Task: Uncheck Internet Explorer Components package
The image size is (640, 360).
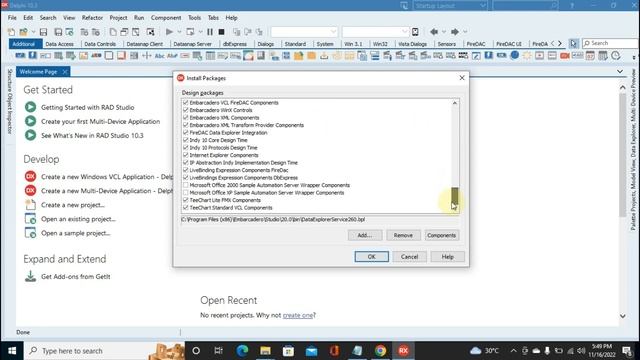Action: point(186,155)
